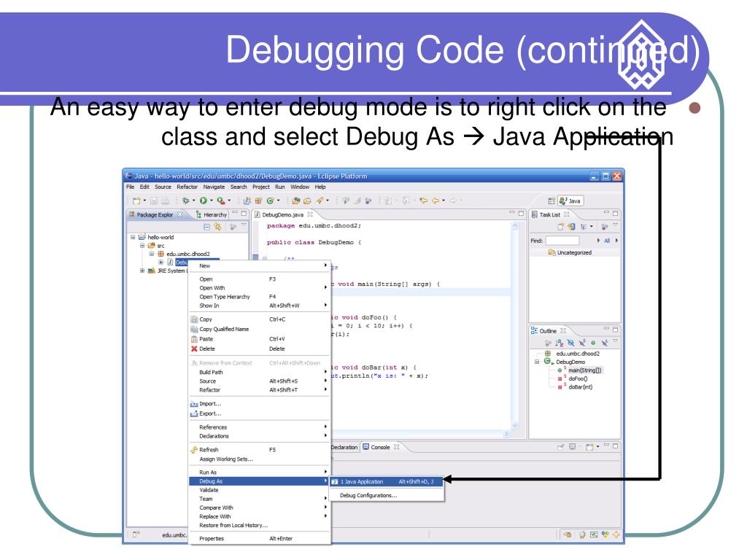Viewport: 747px width, 560px height.
Task: Select 1 Java Application in submenu
Action: point(387,482)
